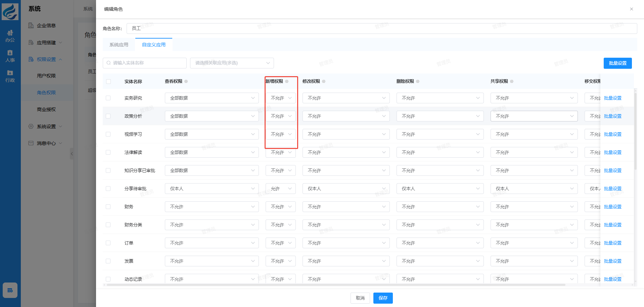This screenshot has height=307, width=644.
Task: Click 批量设置 link in 财务 row
Action: [612, 207]
